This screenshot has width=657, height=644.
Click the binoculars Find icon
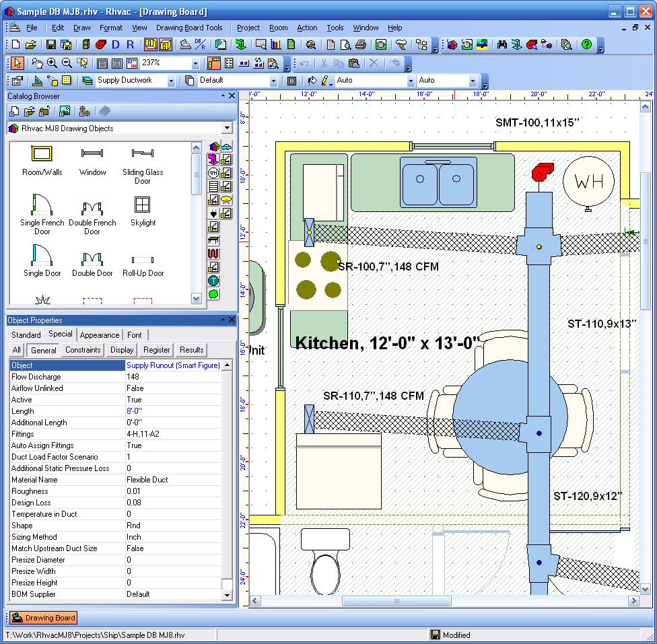(502, 45)
